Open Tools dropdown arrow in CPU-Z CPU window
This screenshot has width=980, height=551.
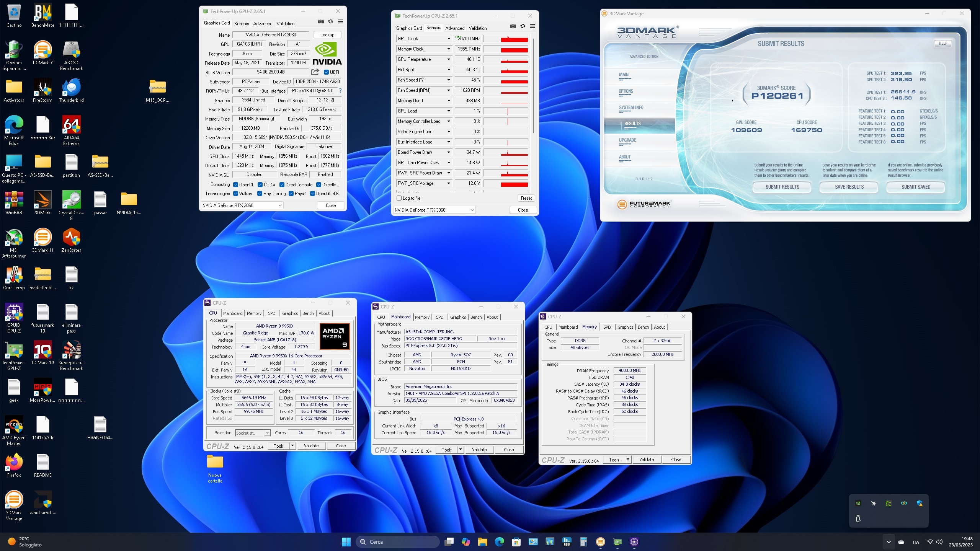(293, 446)
